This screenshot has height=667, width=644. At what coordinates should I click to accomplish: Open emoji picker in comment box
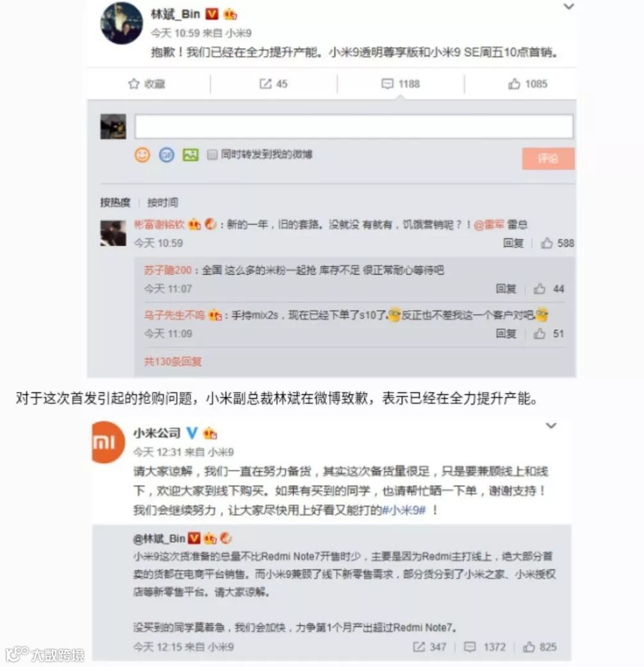142,154
